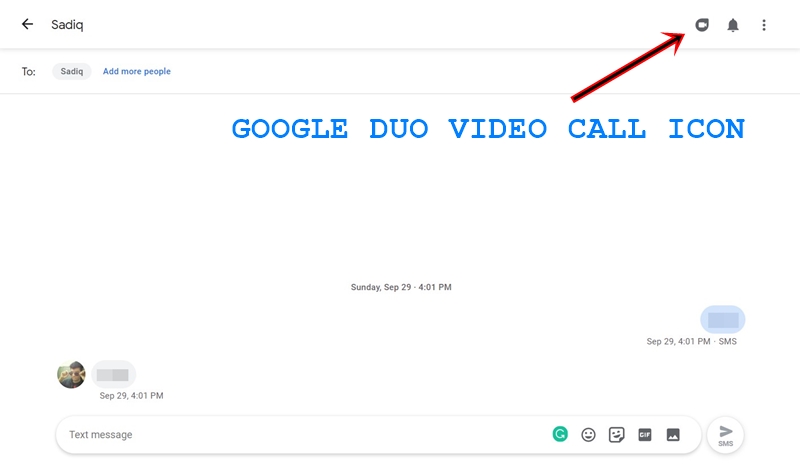Open the emoji picker
800x473 pixels.
coord(588,435)
